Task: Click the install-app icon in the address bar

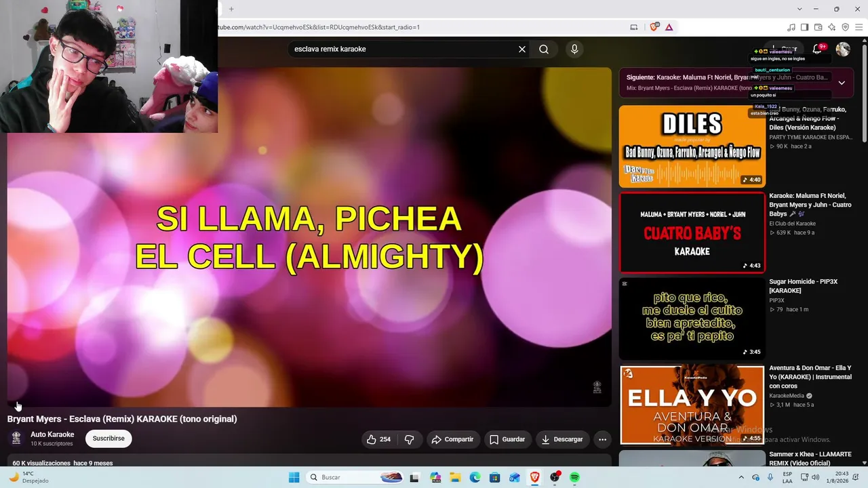Action: 634,27
